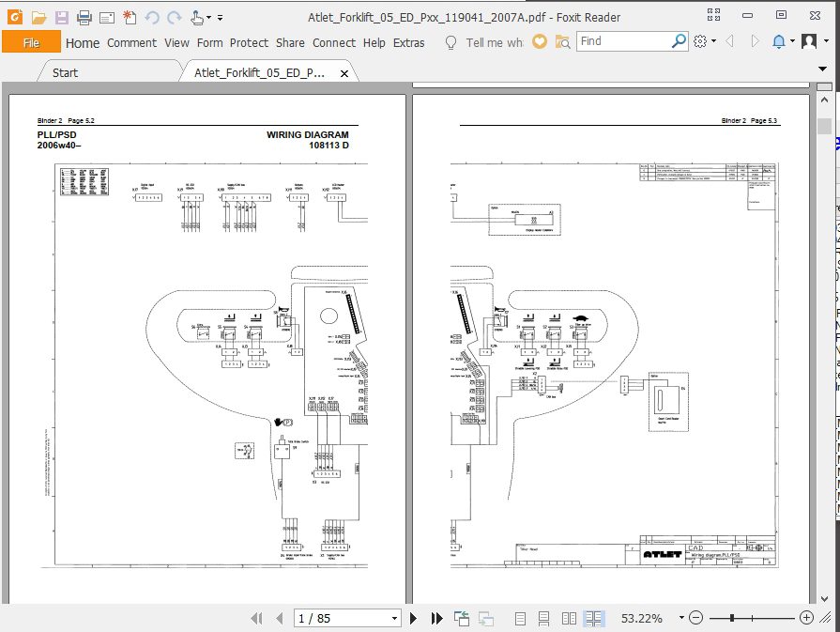Enable single page view in the status bar

pyautogui.click(x=522, y=618)
